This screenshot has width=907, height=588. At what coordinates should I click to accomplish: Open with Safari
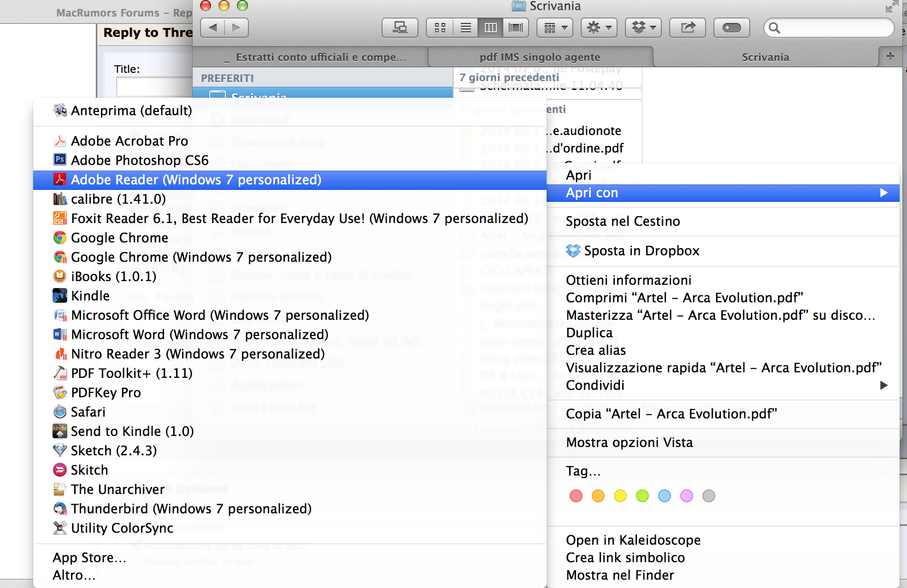[x=290, y=412]
